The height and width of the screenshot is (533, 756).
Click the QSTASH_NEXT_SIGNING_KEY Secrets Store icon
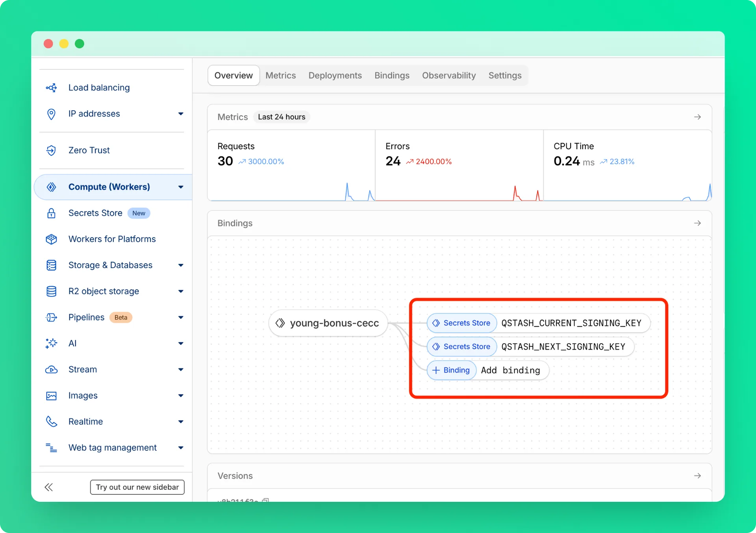point(436,347)
